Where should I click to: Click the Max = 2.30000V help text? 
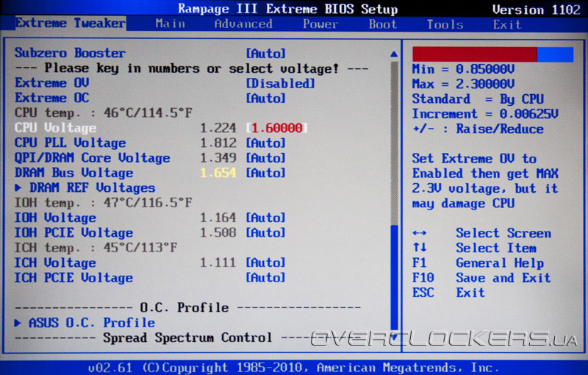(464, 84)
